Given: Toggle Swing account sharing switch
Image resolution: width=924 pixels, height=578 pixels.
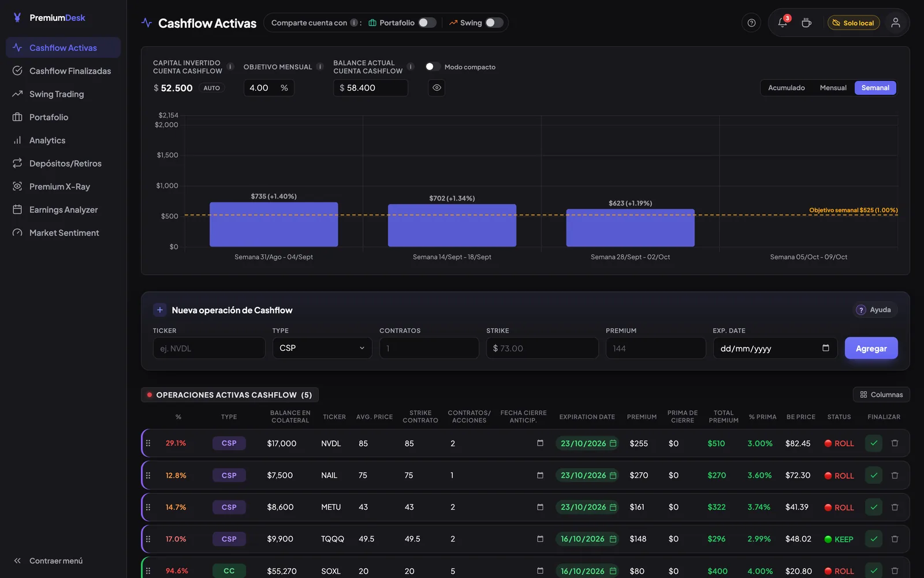Looking at the screenshot, I should point(494,23).
